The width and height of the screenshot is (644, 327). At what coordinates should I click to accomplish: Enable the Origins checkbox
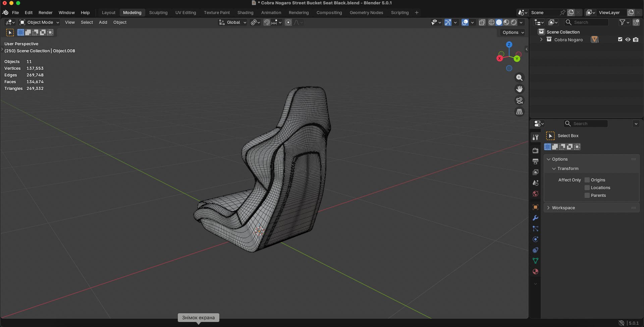click(587, 180)
